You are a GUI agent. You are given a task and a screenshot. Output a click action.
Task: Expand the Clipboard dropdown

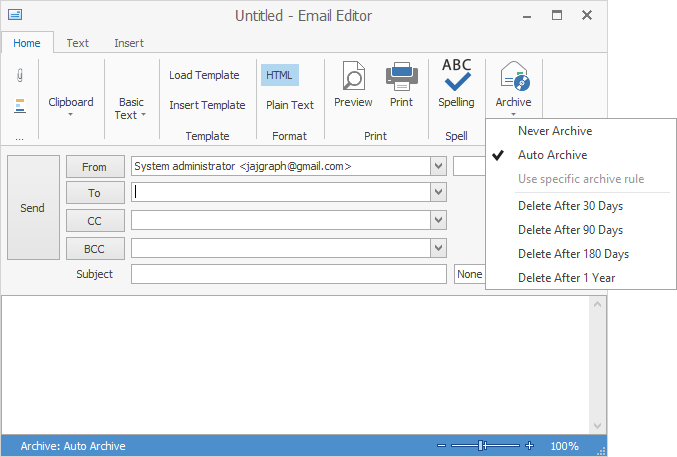pyautogui.click(x=71, y=107)
